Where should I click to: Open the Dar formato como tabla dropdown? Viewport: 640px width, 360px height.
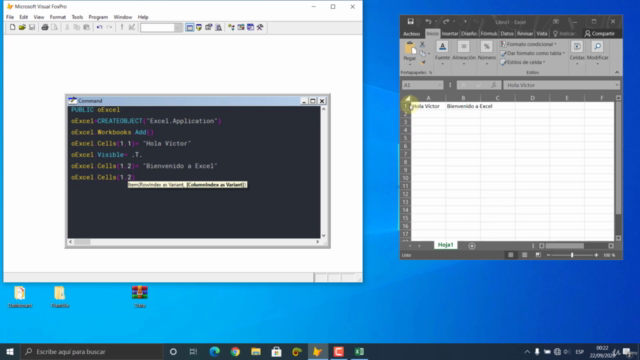[532, 53]
